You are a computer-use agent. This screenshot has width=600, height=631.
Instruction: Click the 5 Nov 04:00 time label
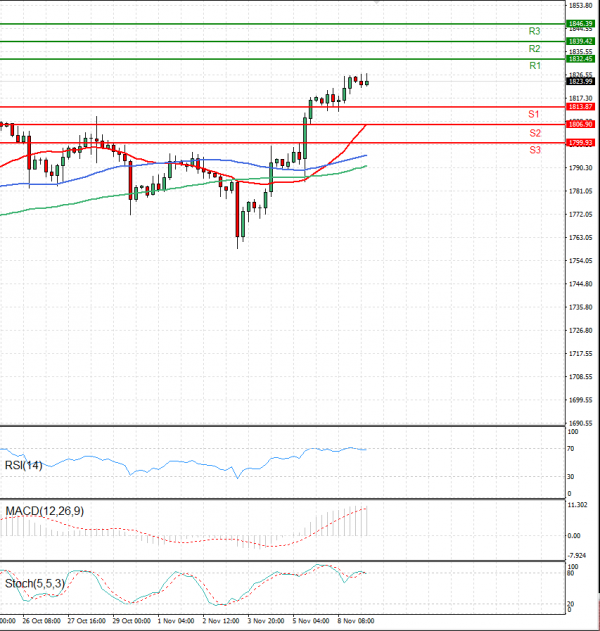point(311,621)
